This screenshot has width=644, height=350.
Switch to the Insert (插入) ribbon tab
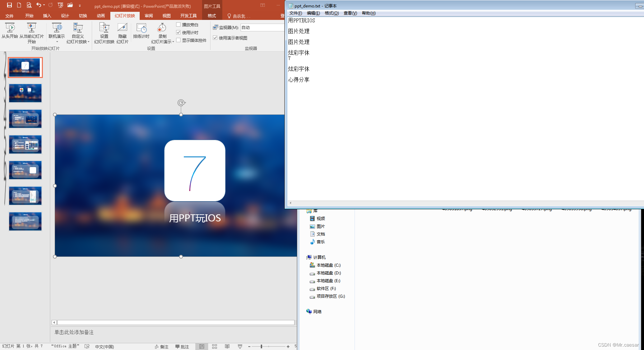47,16
